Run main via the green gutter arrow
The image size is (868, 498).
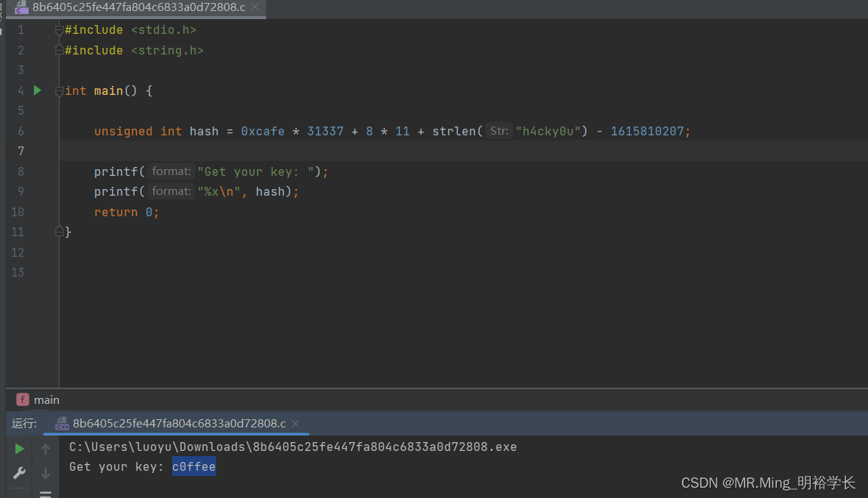(37, 90)
